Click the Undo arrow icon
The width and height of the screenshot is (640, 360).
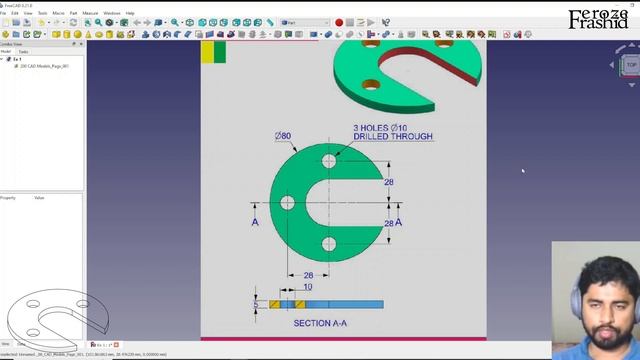click(41, 22)
